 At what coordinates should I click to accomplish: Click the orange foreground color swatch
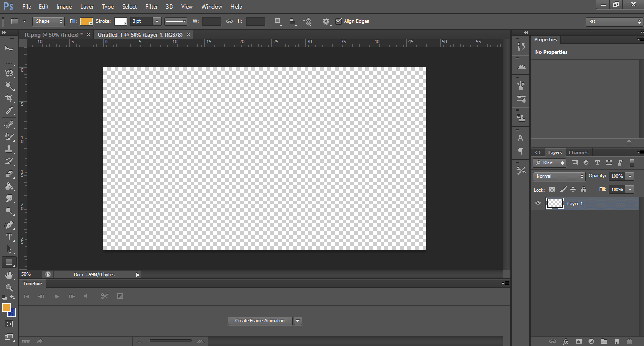(7, 308)
